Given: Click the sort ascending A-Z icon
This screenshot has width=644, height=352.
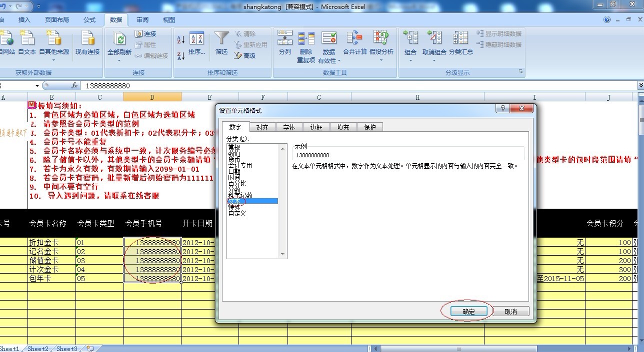Looking at the screenshot, I should tap(181, 39).
